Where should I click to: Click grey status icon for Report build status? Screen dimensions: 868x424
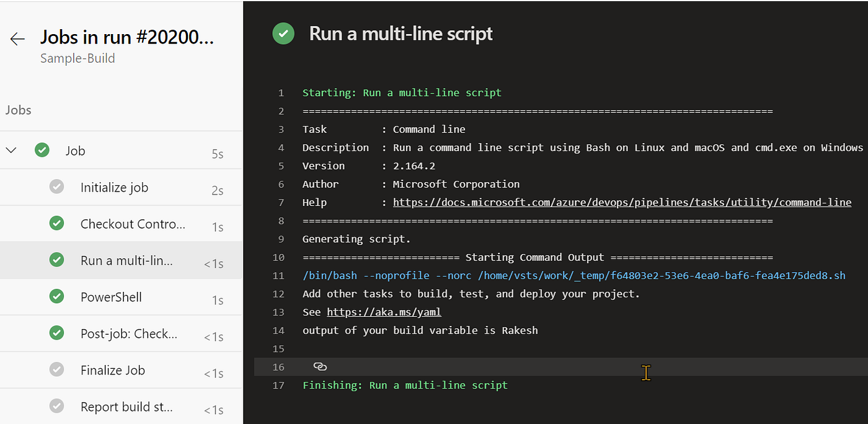pos(56,406)
